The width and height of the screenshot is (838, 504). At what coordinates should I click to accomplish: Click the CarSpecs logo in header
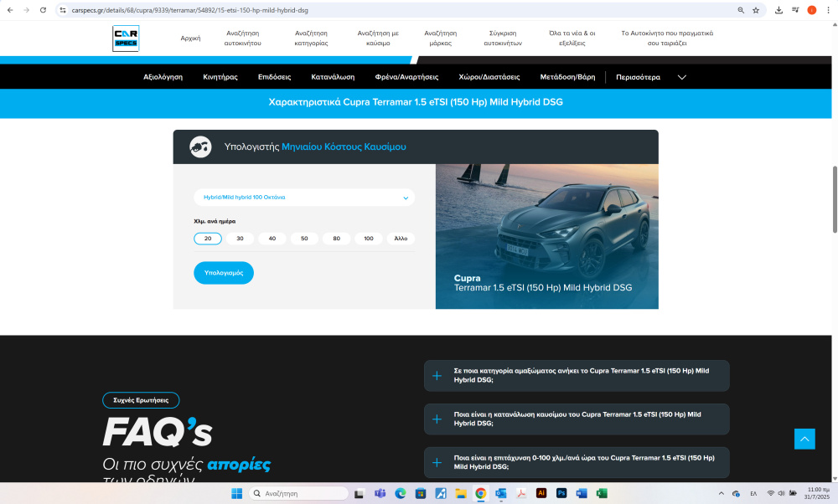point(126,38)
